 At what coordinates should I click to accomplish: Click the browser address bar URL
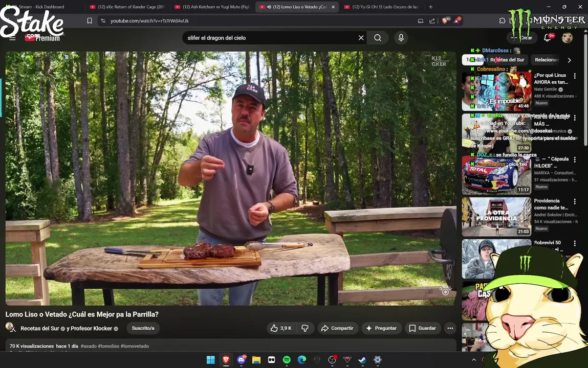(149, 21)
